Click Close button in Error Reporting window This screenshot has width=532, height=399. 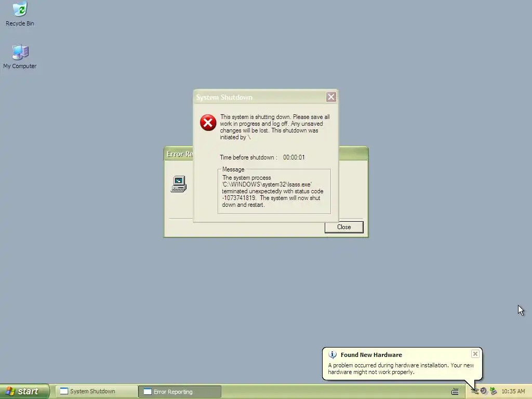[344, 227]
